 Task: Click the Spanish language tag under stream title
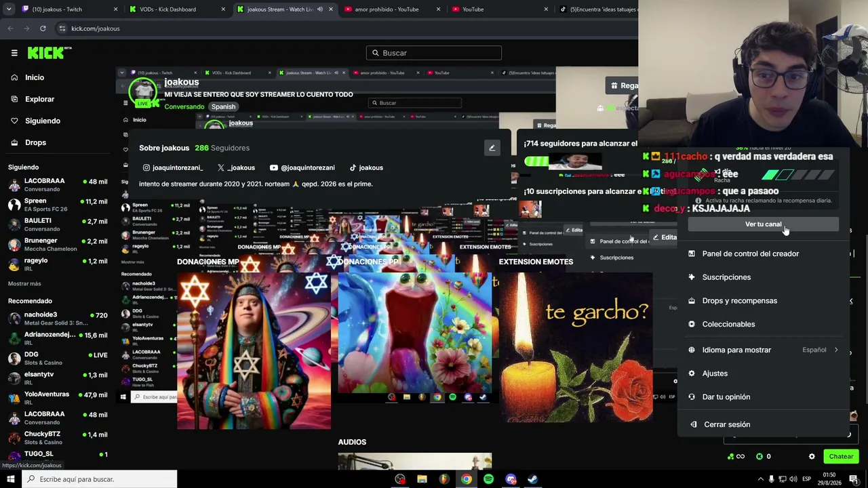tap(223, 106)
